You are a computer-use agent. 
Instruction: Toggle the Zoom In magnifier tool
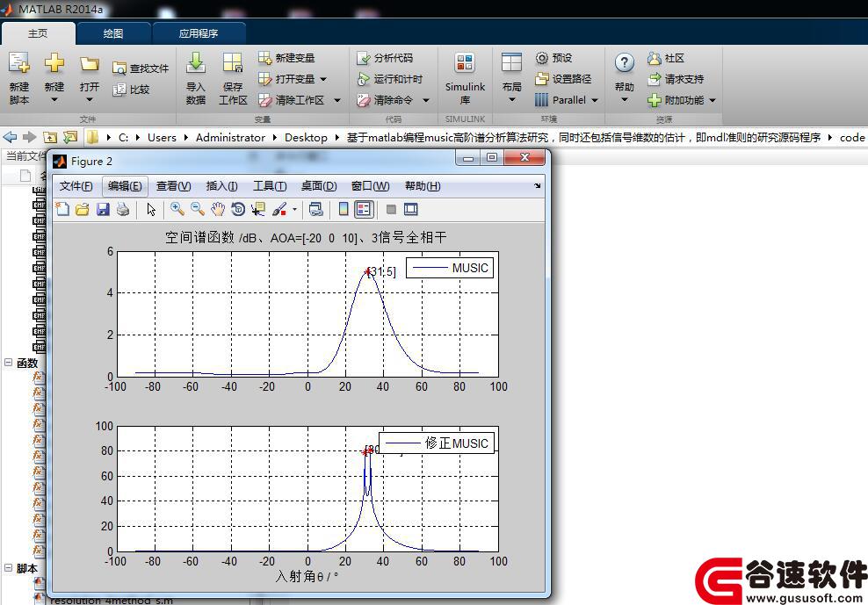(x=177, y=209)
